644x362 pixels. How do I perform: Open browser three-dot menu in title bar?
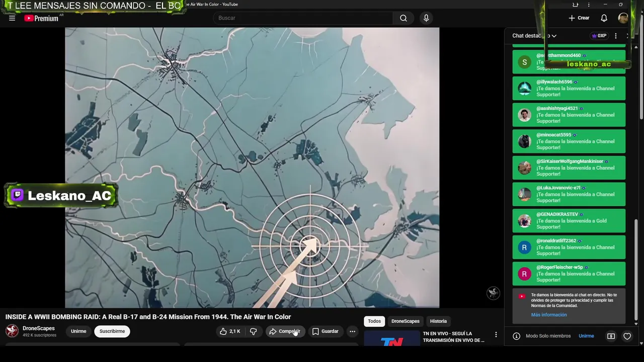(589, 5)
